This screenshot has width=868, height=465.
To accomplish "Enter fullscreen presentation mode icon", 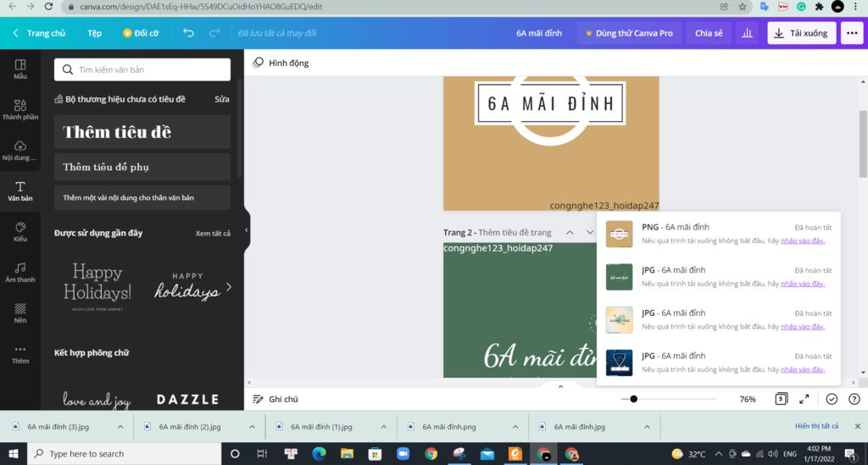I will [804, 399].
